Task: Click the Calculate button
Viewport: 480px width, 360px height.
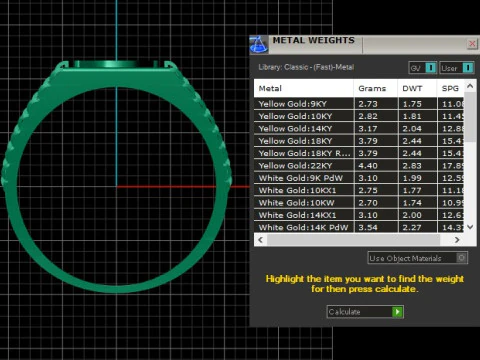Action: click(365, 312)
